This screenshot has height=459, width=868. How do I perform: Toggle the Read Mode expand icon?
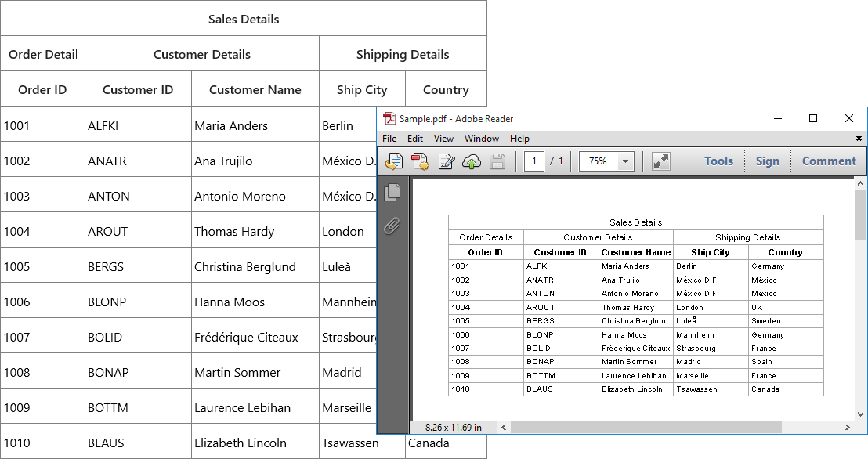click(661, 161)
